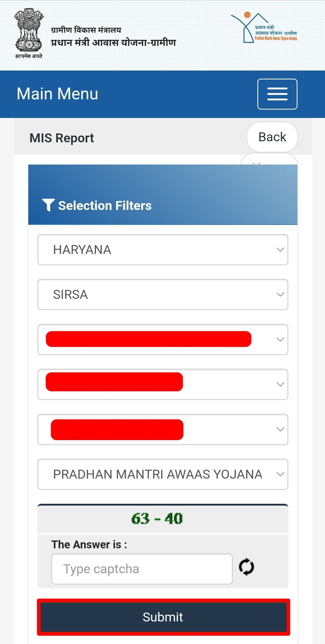The height and width of the screenshot is (644, 325).
Task: Open the HARYANA state dropdown
Action: [163, 250]
